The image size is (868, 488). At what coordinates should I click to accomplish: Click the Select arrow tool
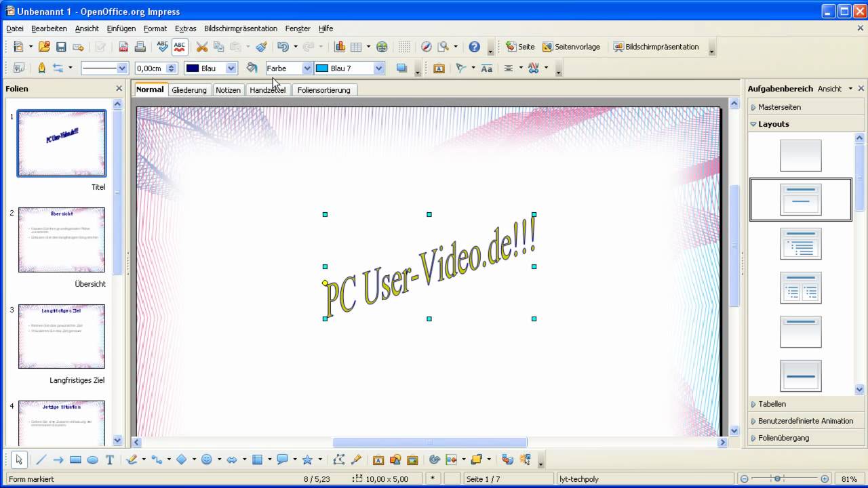[19, 460]
